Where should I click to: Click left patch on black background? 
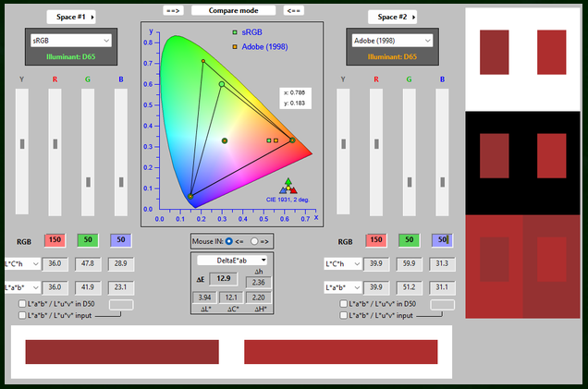tap(495, 155)
